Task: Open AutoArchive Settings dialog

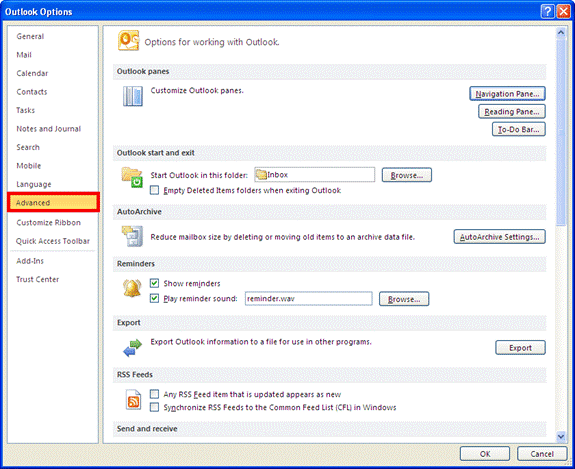Action: pos(499,237)
